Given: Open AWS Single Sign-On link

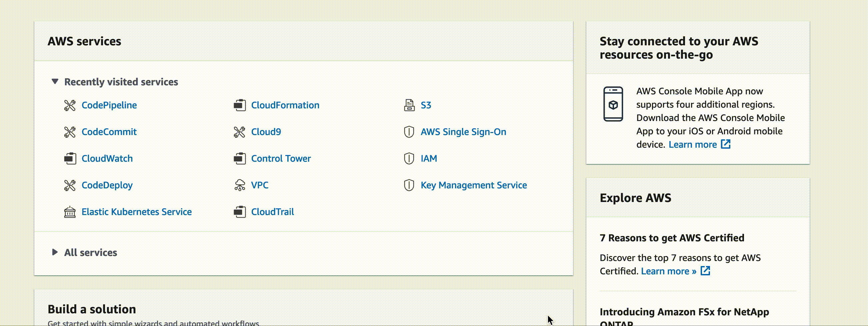Looking at the screenshot, I should tap(463, 132).
